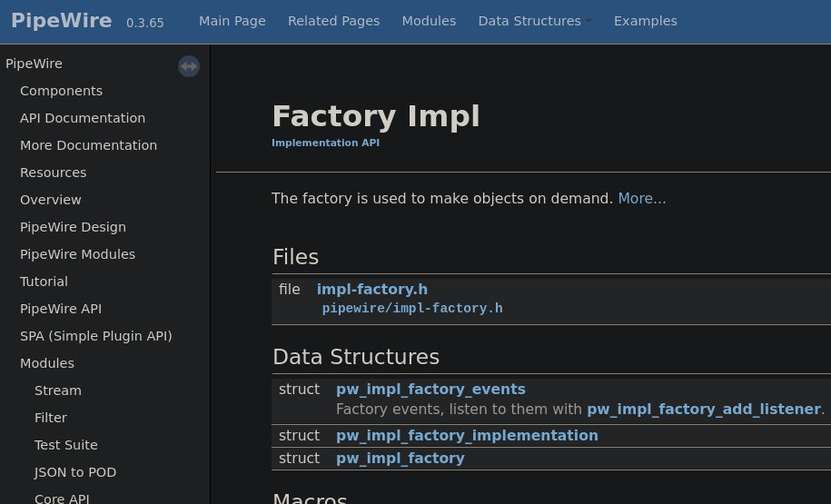Open Overview in the sidebar tree

point(51,200)
